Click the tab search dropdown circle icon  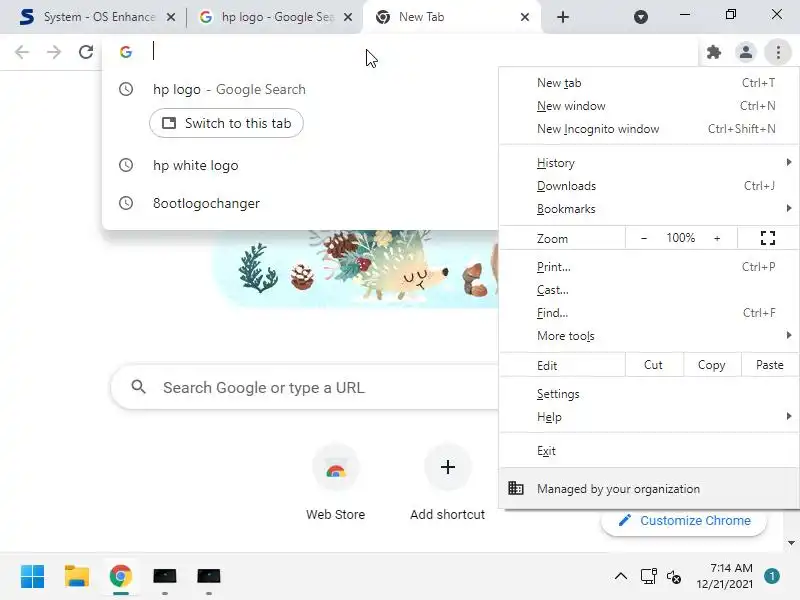pyautogui.click(x=641, y=17)
